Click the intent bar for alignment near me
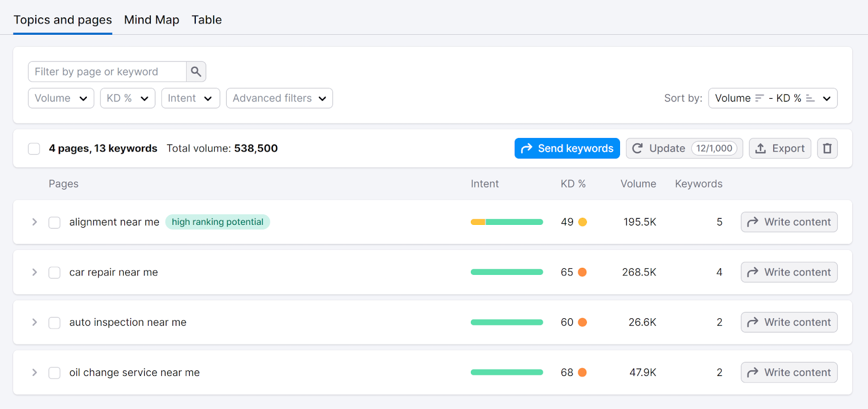Screen dimensions: 868x409 click(x=507, y=222)
